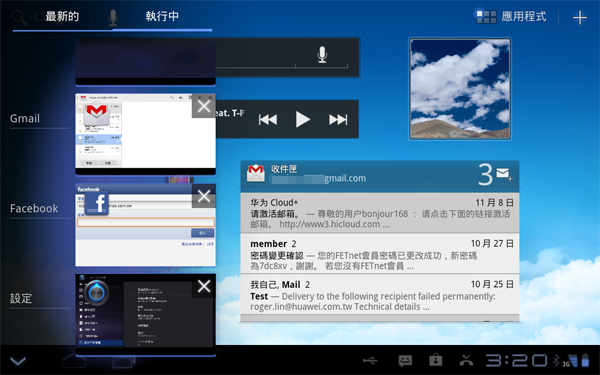Open the Gmail recent app preview
The width and height of the screenshot is (600, 375).
tap(145, 134)
